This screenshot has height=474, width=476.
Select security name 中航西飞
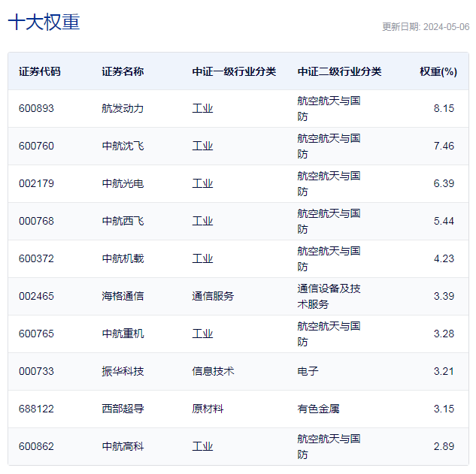coord(123,221)
